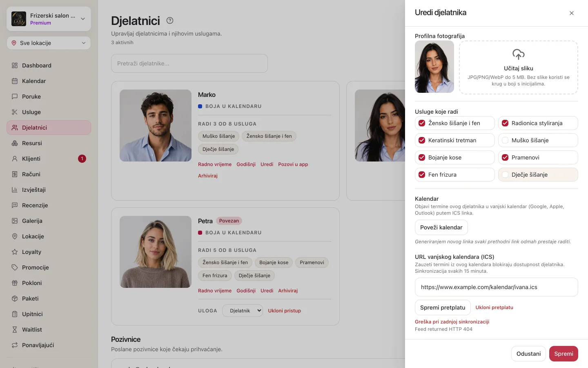Image resolution: width=588 pixels, height=368 pixels.
Task: Open the Upitnici menu item
Action: [49, 314]
